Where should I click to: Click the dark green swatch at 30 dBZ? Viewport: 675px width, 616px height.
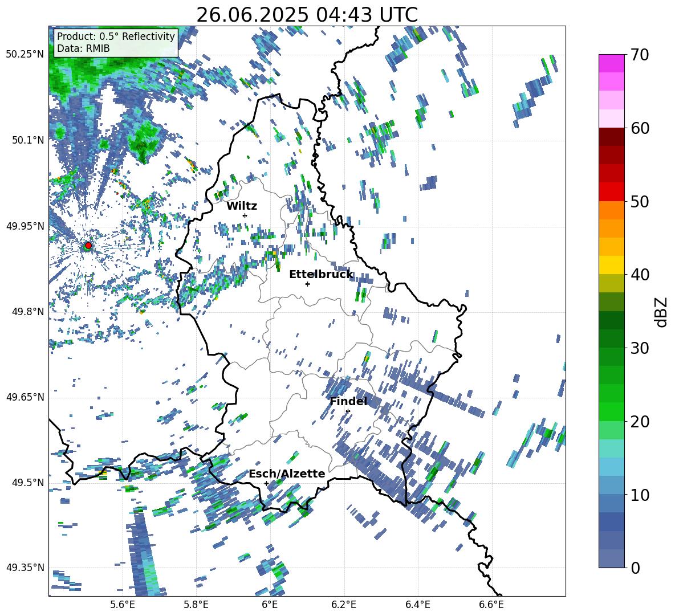(x=611, y=338)
